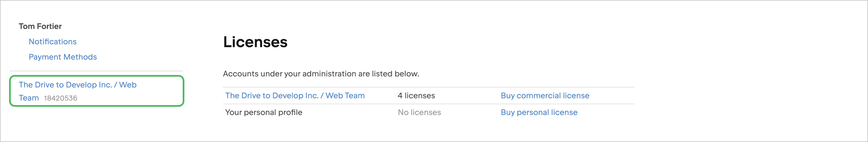Click the '4 licenses' count
868x142 pixels.
416,96
